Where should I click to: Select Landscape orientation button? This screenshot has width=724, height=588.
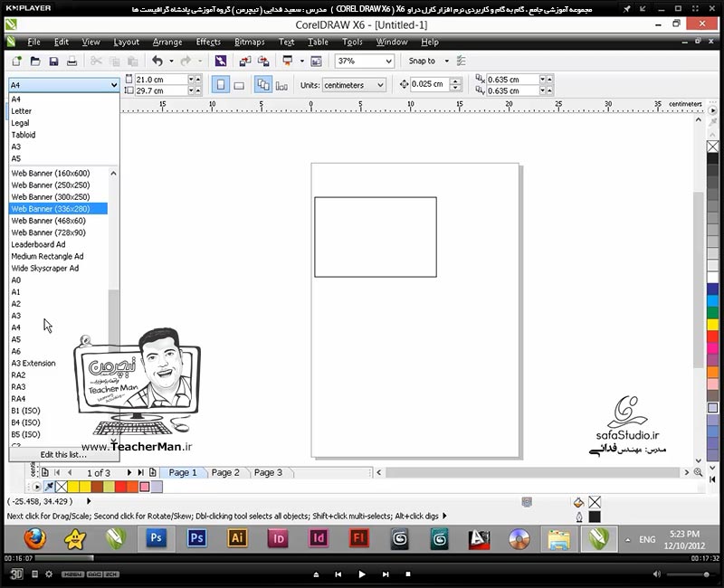(x=239, y=85)
